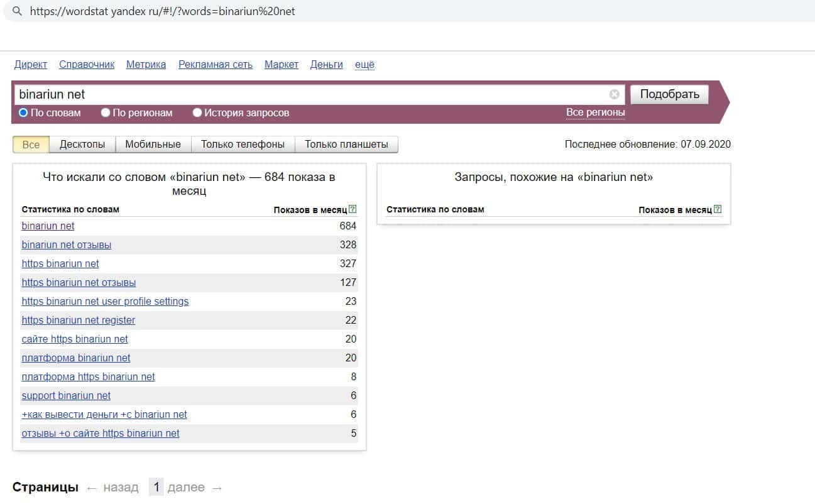
Task: Choose 'История запросов' radio button
Action: 197,113
